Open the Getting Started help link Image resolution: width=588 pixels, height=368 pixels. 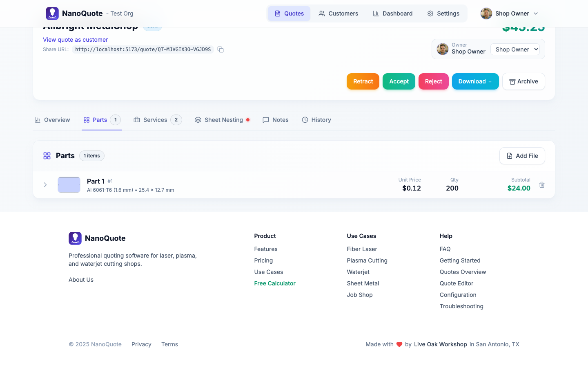tap(460, 260)
